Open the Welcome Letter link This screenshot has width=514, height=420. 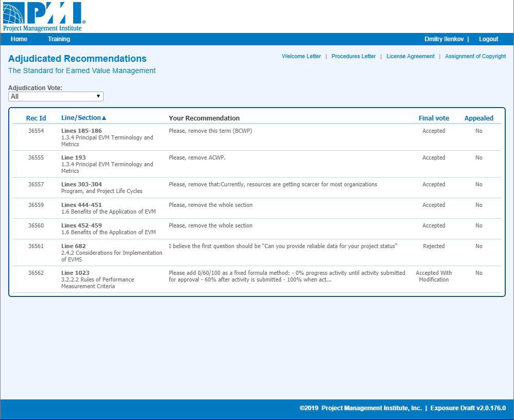click(301, 56)
